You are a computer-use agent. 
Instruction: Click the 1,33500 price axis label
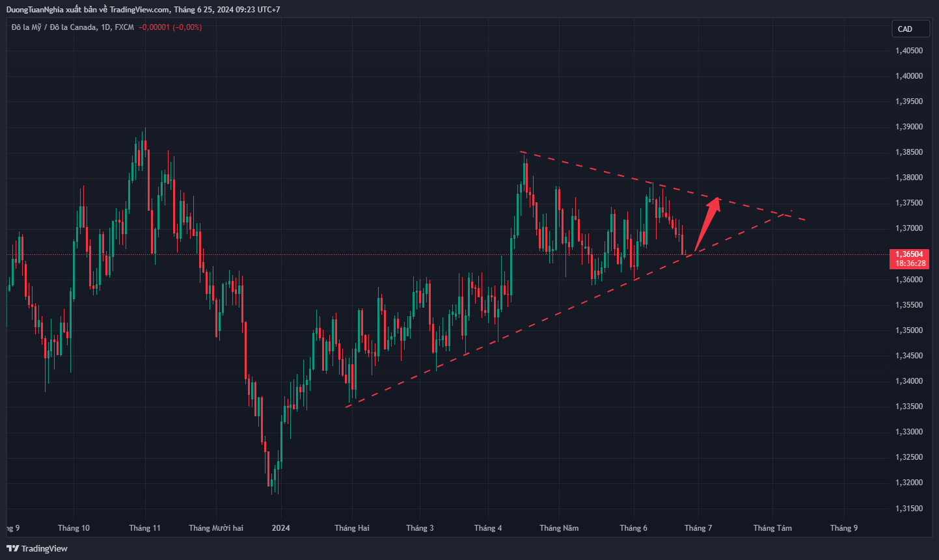[x=909, y=407]
